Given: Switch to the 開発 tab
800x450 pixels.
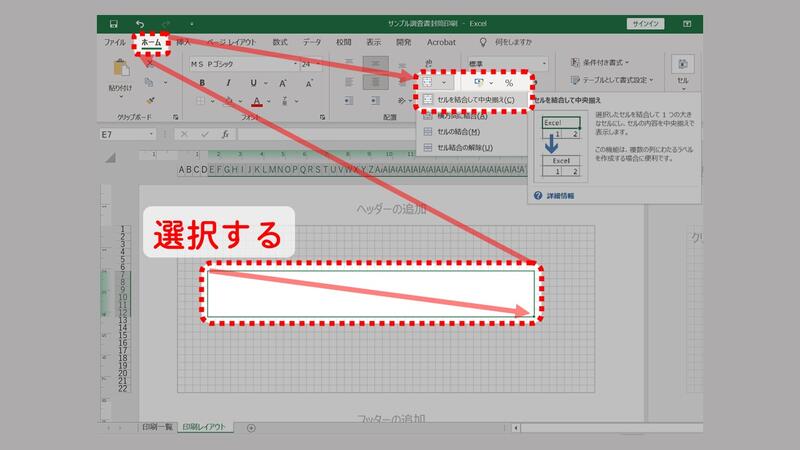Looking at the screenshot, I should point(404,42).
